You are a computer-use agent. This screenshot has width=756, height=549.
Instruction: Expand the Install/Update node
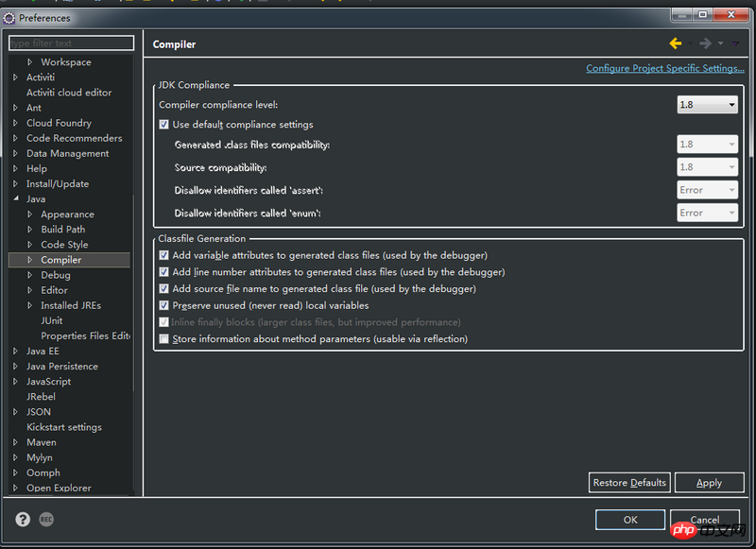[15, 183]
